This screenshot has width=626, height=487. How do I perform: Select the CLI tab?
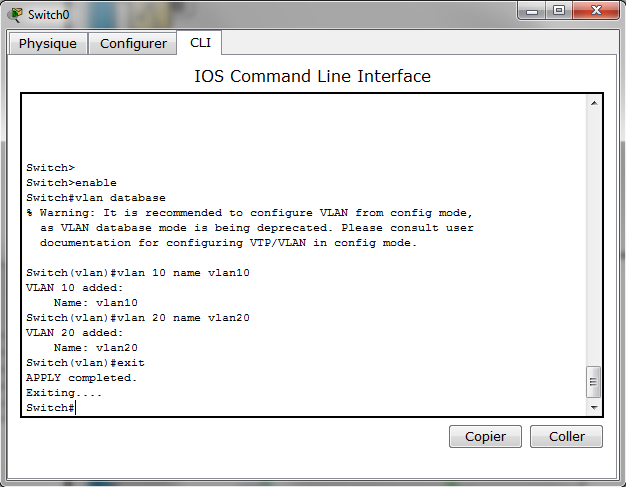tap(200, 43)
